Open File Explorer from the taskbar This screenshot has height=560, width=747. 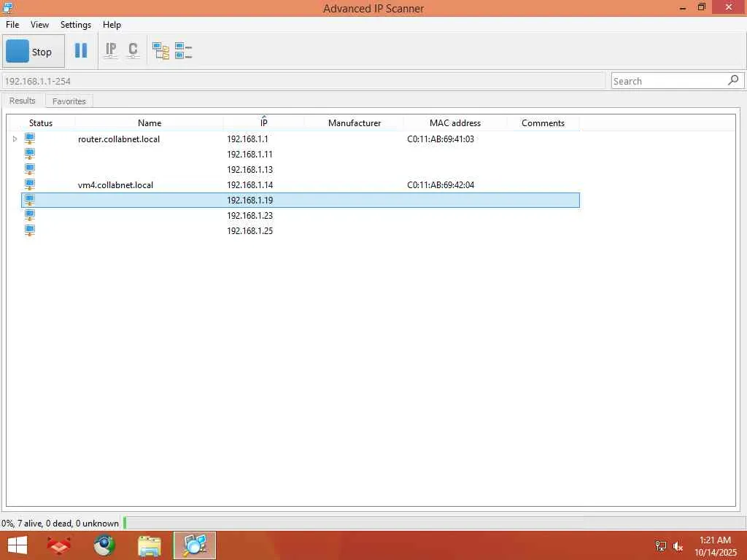coord(149,545)
